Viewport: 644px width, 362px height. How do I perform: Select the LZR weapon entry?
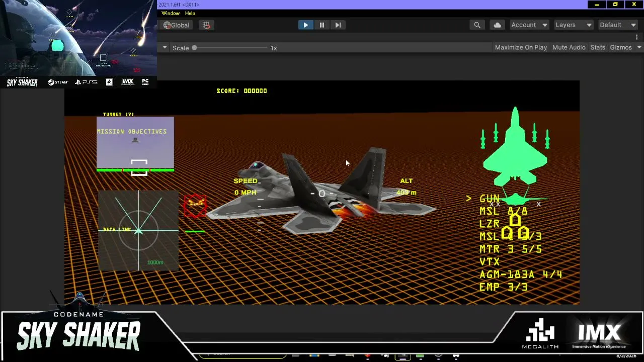(x=490, y=224)
